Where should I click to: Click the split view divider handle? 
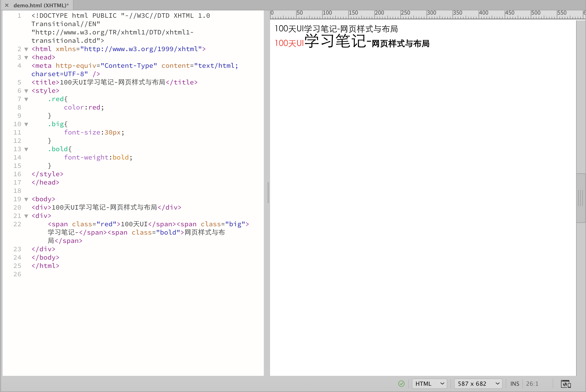tap(268, 193)
